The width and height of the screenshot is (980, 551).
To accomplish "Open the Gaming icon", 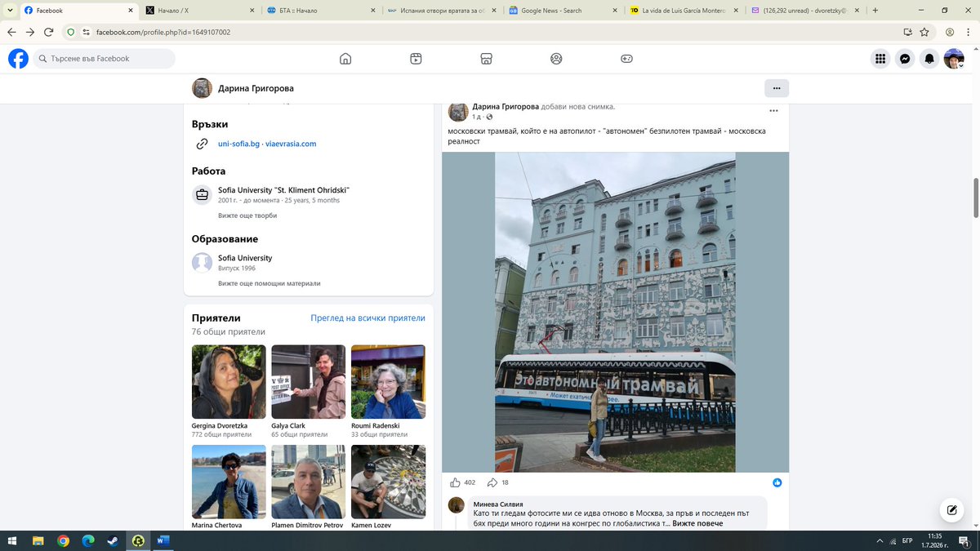I will click(626, 59).
